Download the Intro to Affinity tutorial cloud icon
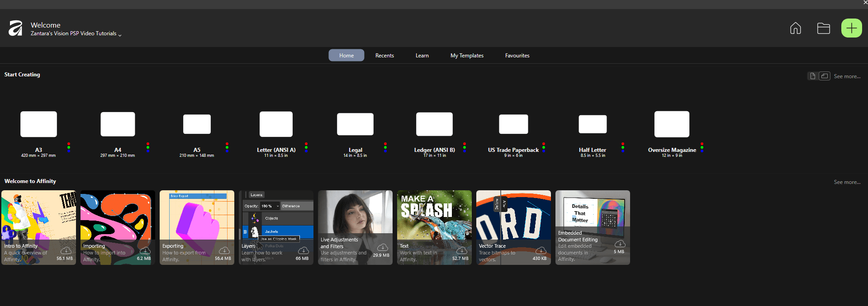Screen dimensions: 868x306 pyautogui.click(x=66, y=250)
